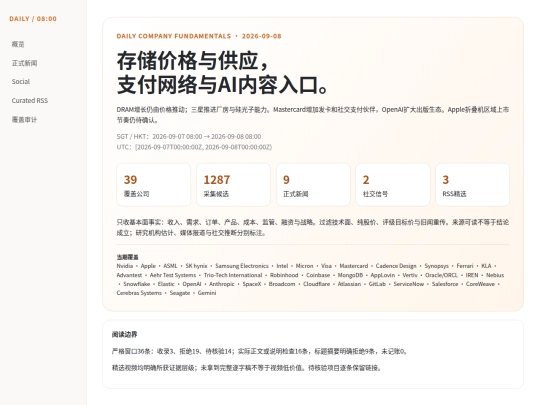The image size is (540, 405).
Task: Click Salesforce in the coverage list
Action: [445, 284]
